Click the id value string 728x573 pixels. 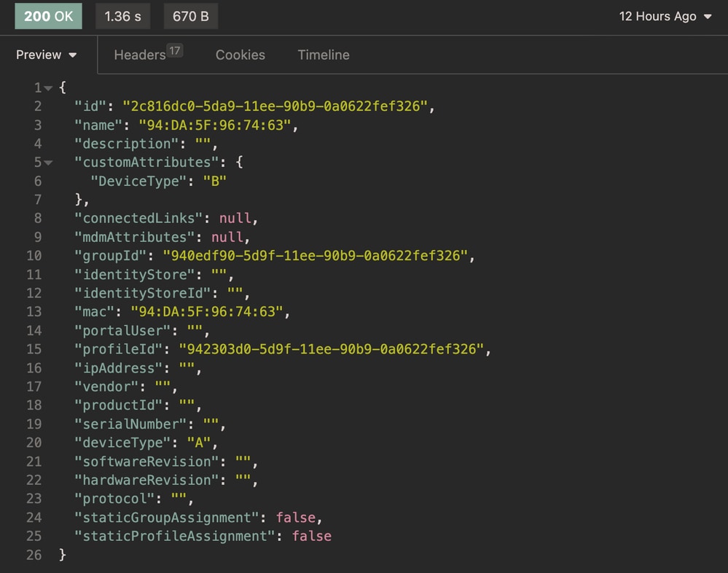pyautogui.click(x=275, y=107)
